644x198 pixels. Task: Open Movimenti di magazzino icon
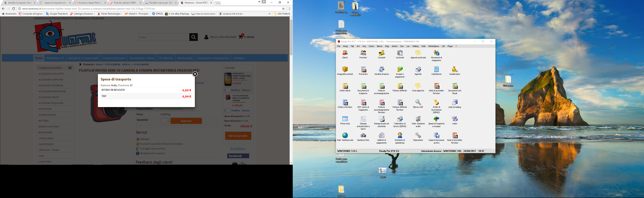click(x=437, y=53)
